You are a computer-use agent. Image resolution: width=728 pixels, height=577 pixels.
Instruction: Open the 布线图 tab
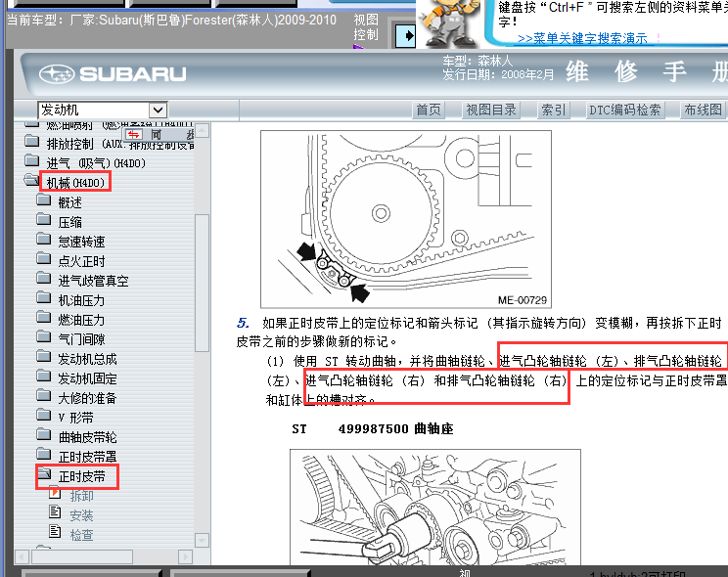[x=703, y=110]
